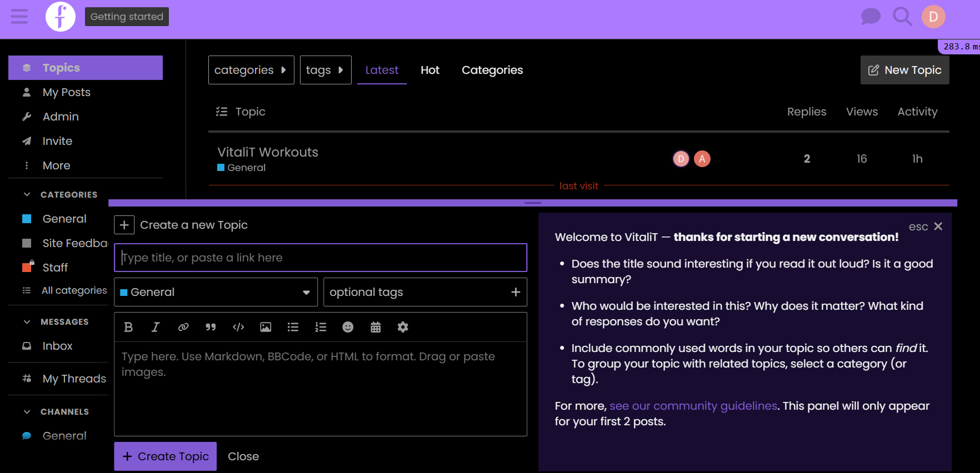The width and height of the screenshot is (980, 473).
Task: Open the General category dropdown in composer
Action: (x=216, y=292)
